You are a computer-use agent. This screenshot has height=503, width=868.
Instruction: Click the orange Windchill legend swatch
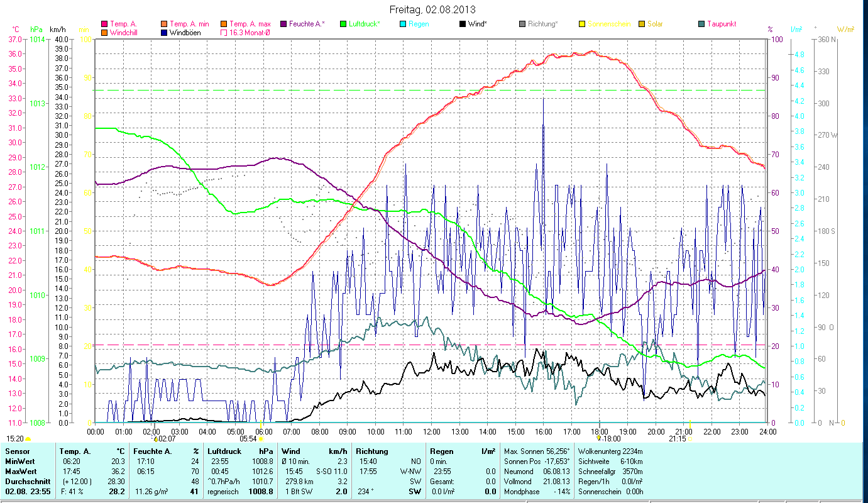(x=104, y=33)
